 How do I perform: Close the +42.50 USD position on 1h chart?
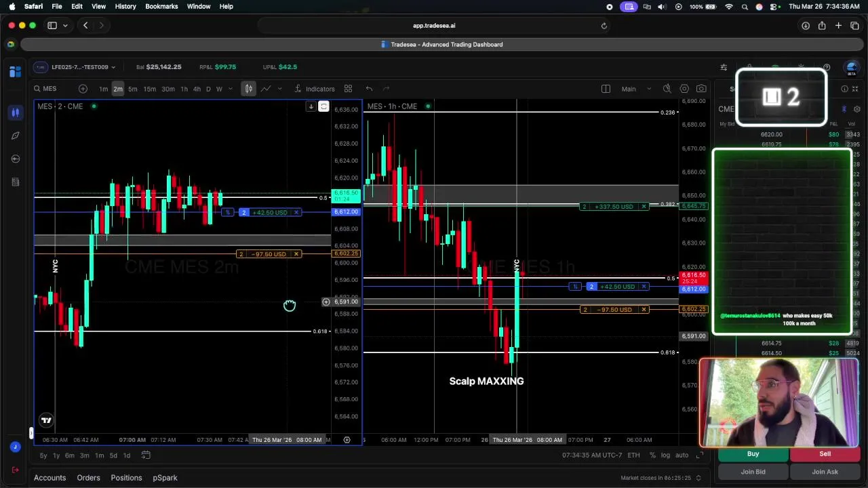[x=644, y=287]
